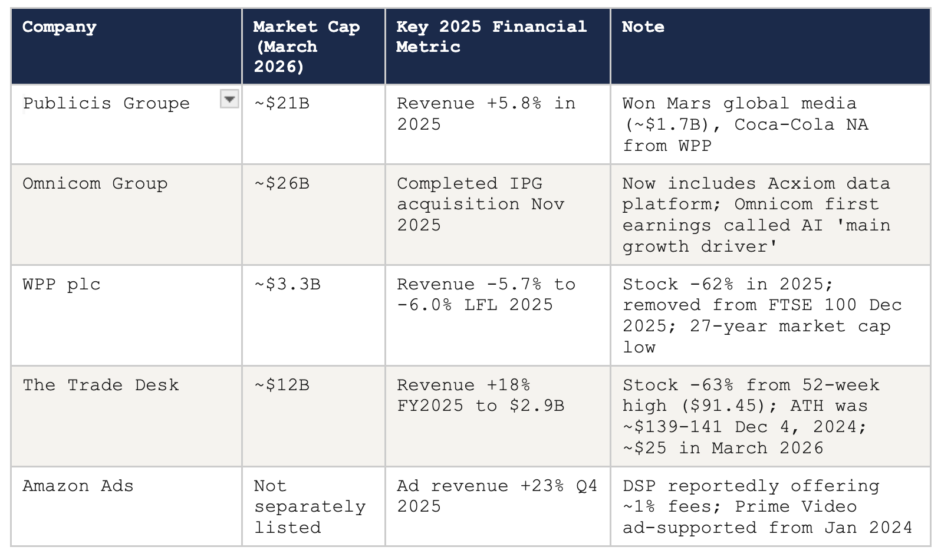Image resolution: width=941 pixels, height=560 pixels.
Task: Select the Note column header
Action: click(771, 47)
